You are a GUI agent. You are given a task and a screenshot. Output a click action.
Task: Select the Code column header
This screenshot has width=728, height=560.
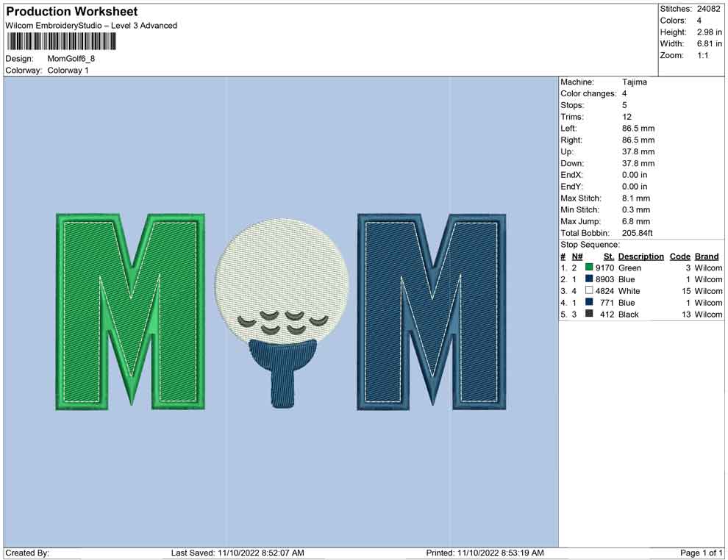(x=679, y=256)
